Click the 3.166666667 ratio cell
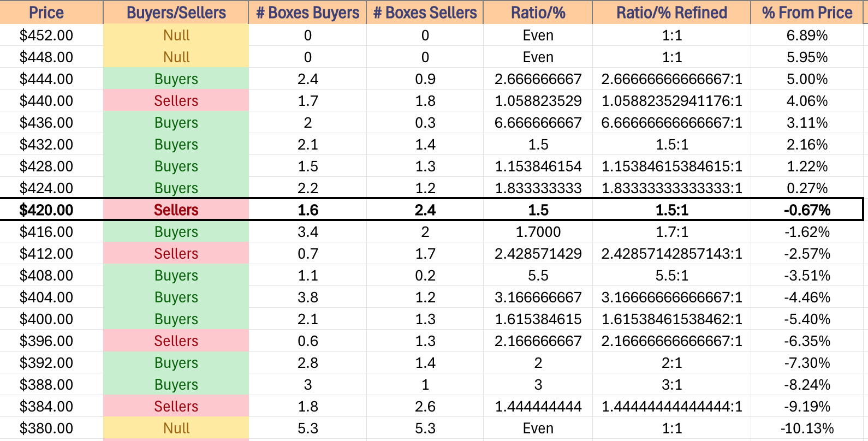The height and width of the screenshot is (441, 868). click(538, 297)
